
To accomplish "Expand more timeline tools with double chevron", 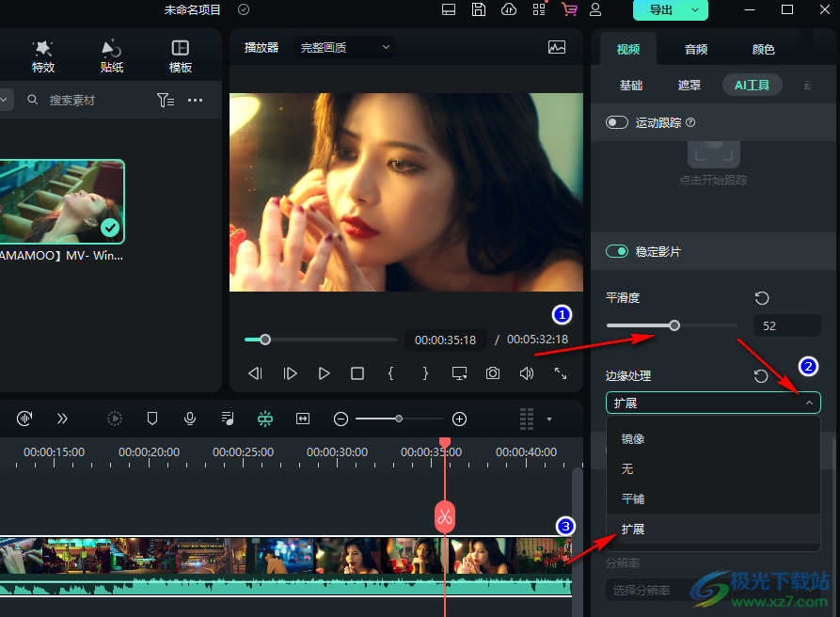I will pos(62,419).
